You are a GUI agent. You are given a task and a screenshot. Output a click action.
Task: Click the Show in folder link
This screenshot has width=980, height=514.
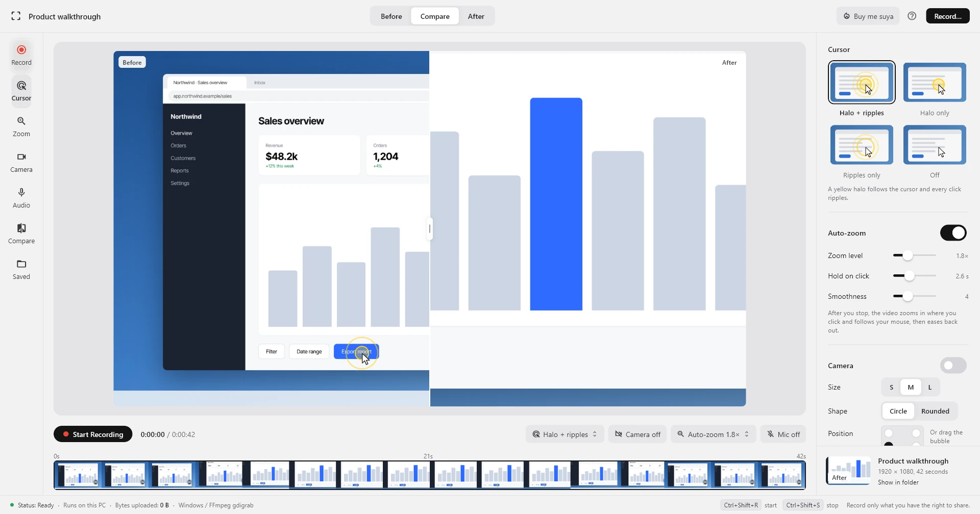pyautogui.click(x=898, y=482)
